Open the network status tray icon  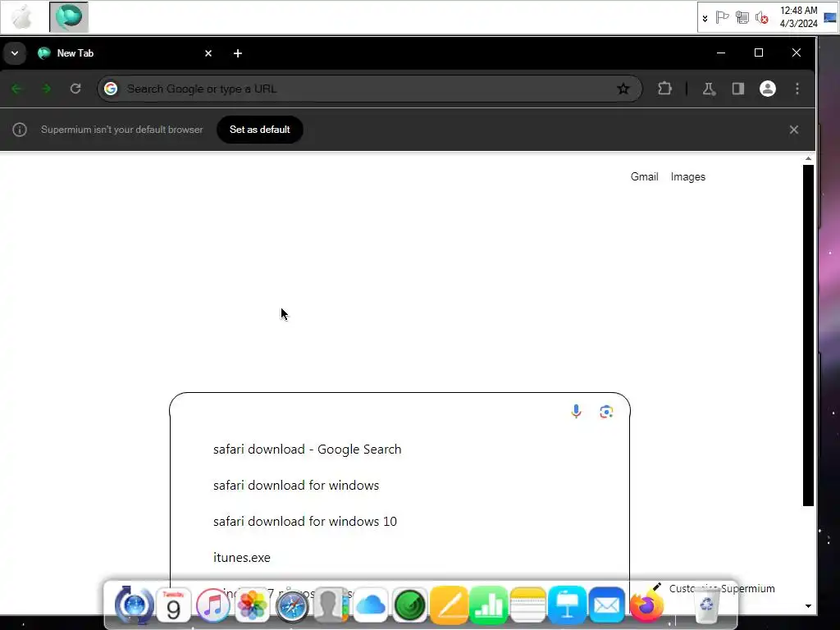tap(742, 18)
